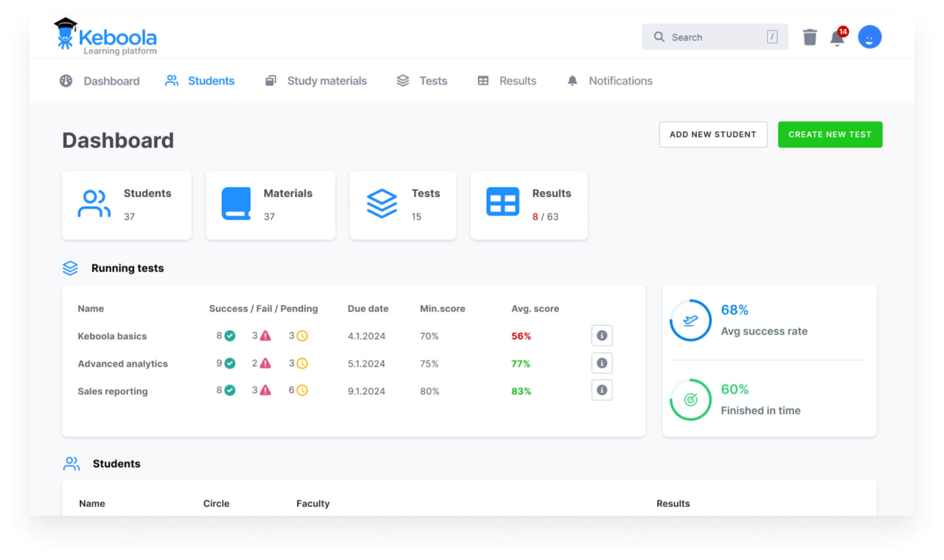The width and height of the screenshot is (944, 560).
Task: Click the Create New Test button
Action: coord(830,134)
